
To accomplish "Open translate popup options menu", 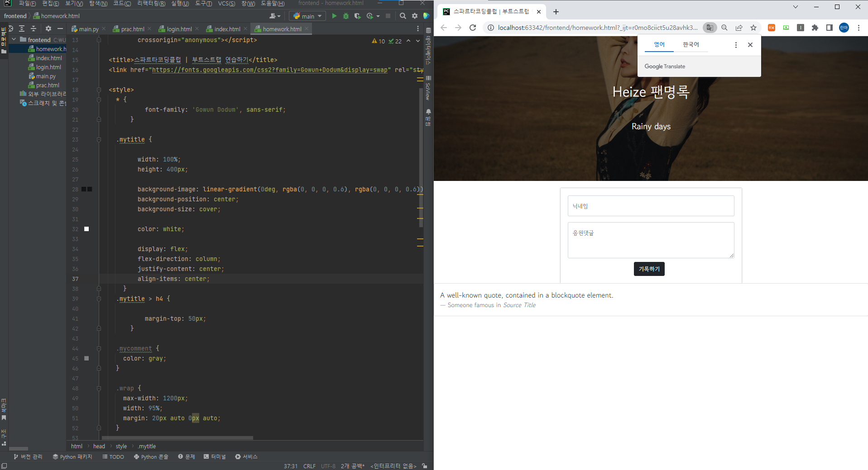I will 736,45.
